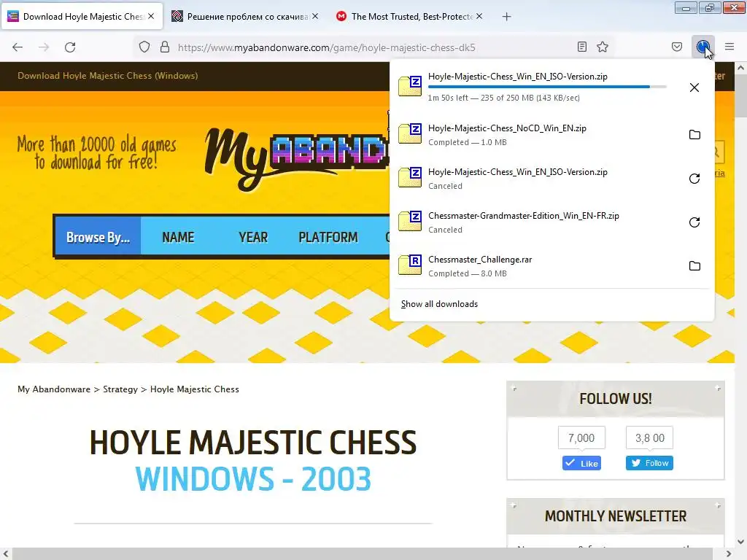Viewport: 747px width, 560px height.
Task: Click the 7,000 likes counter
Action: (581, 437)
